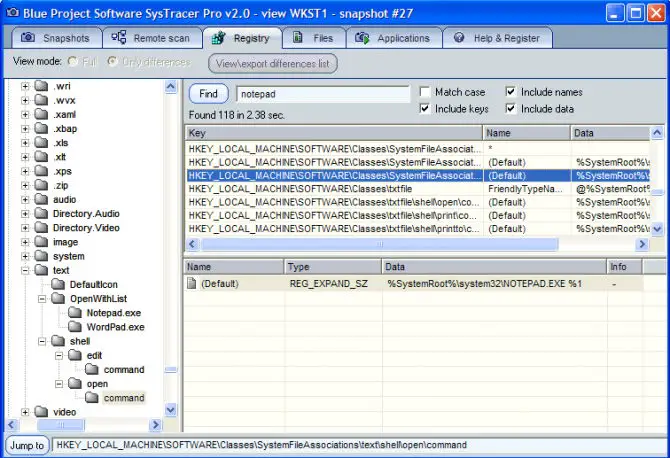670x458 pixels.
Task: Click the DefaultIcon folder icon
Action: point(58,284)
